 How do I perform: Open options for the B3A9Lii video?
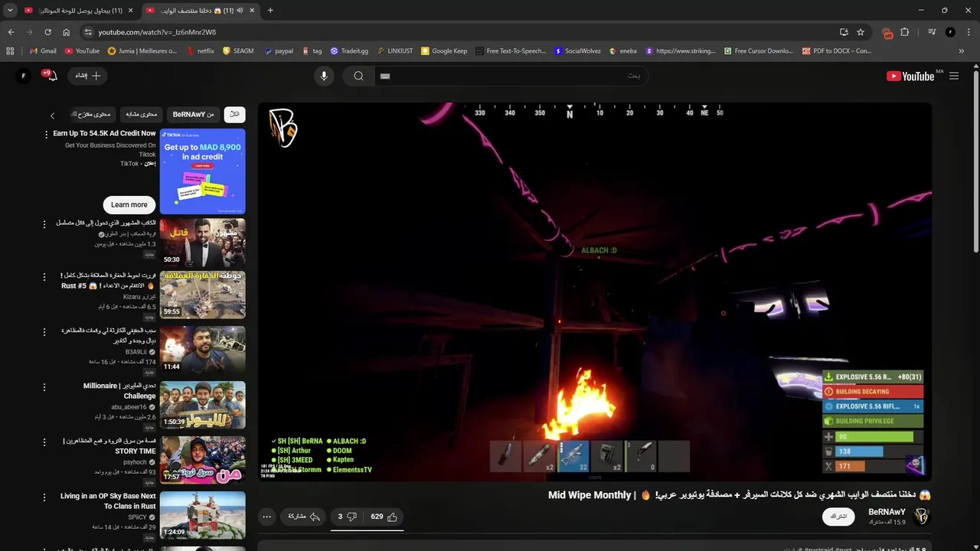pos(44,333)
